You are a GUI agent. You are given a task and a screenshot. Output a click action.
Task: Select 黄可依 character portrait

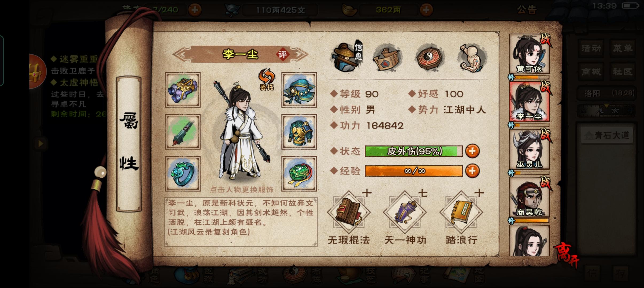[529, 54]
